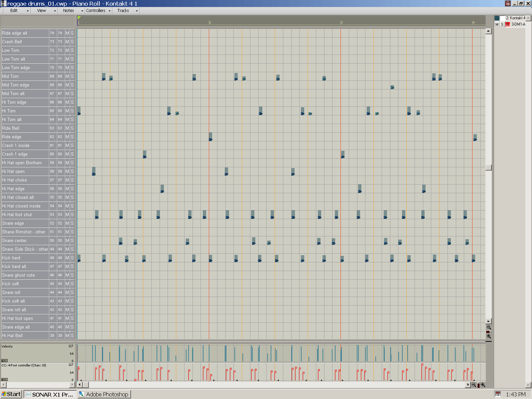Zoom in vertically with the magnifier plus icon
Image resolution: width=532 pixels, height=399 pixels.
488,336
